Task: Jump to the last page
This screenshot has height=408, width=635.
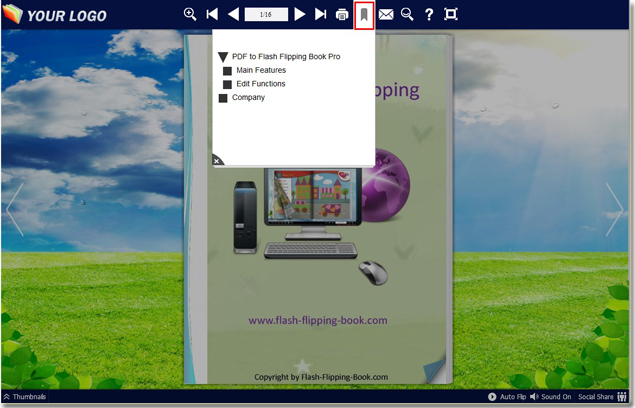Action: [320, 14]
